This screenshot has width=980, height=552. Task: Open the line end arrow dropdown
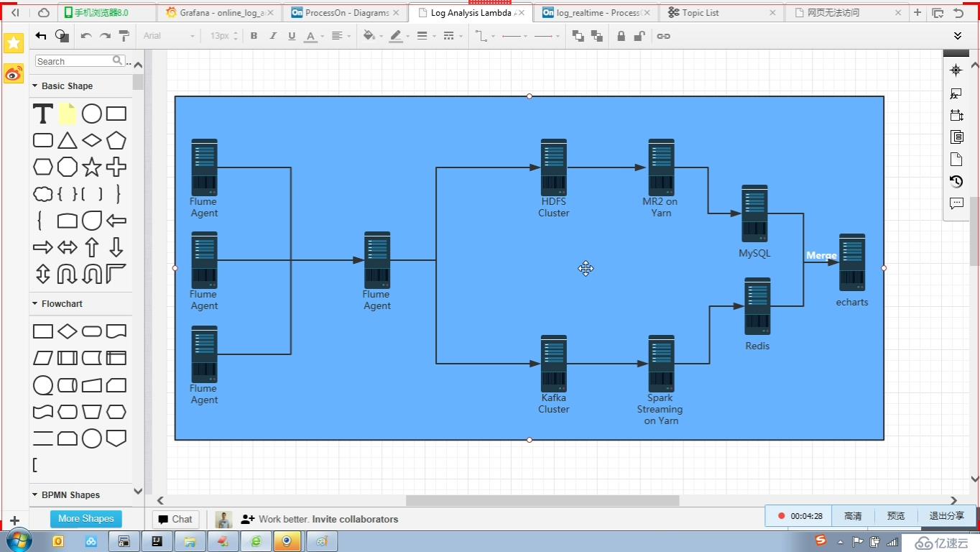[547, 36]
